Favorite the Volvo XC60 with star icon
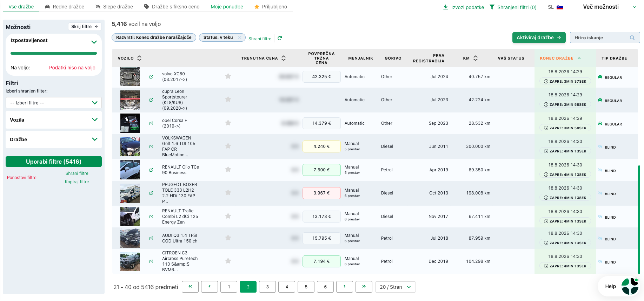Image resolution: width=644 pixels, height=301 pixels. 228,76
